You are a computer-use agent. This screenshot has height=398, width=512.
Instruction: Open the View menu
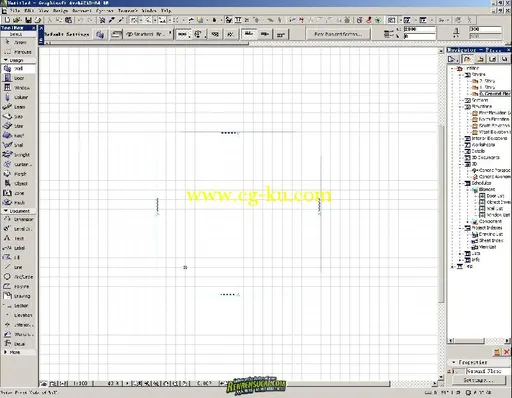(x=44, y=11)
